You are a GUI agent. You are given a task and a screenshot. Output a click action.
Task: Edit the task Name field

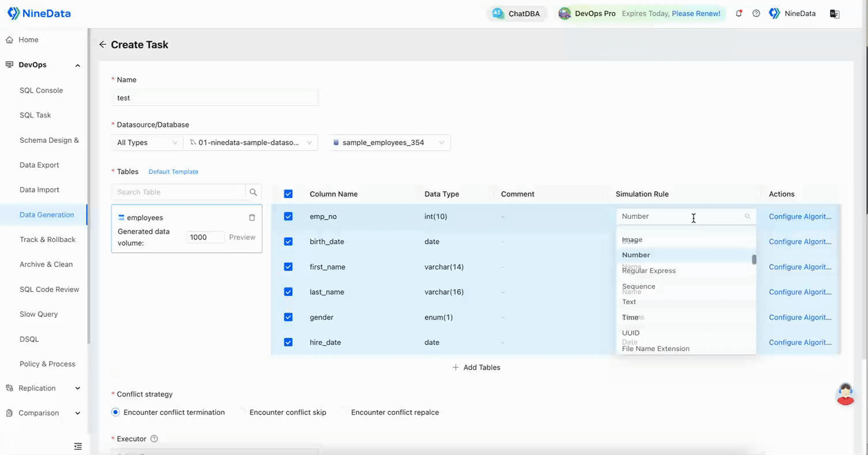point(214,98)
